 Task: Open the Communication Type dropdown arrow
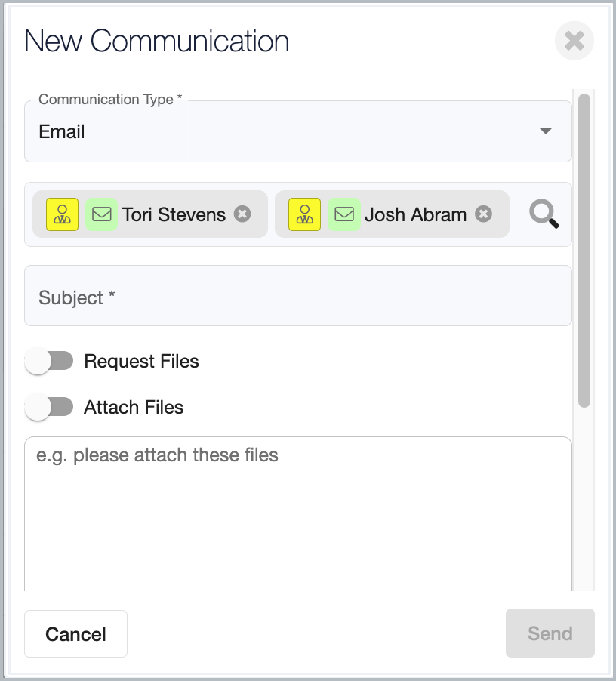click(x=545, y=131)
